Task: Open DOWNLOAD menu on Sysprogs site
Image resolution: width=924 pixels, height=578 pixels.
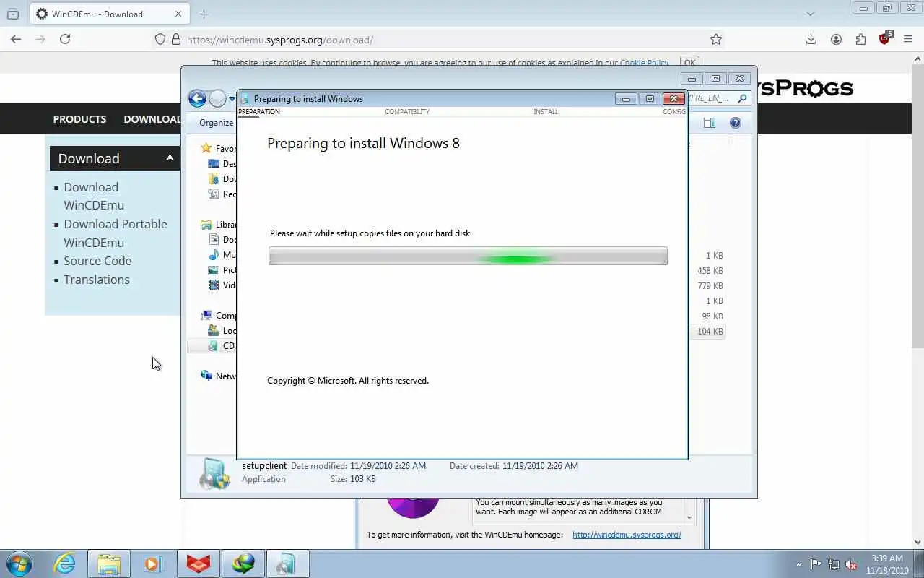Action: click(x=152, y=119)
